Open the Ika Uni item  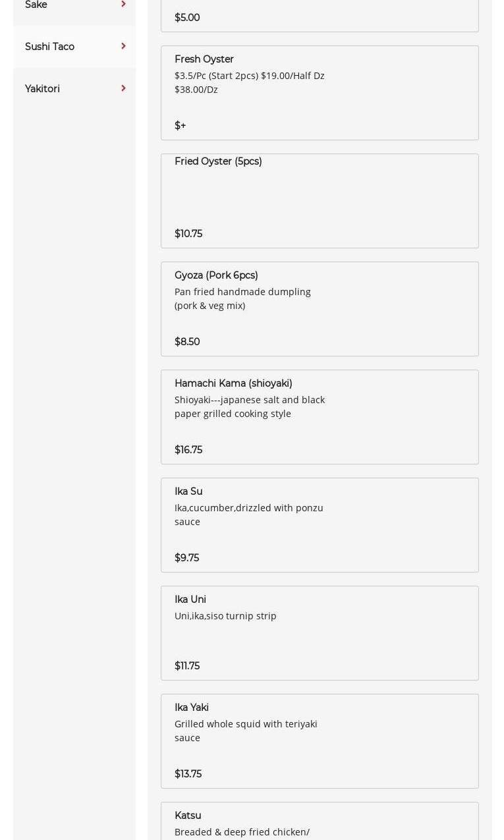click(x=320, y=632)
